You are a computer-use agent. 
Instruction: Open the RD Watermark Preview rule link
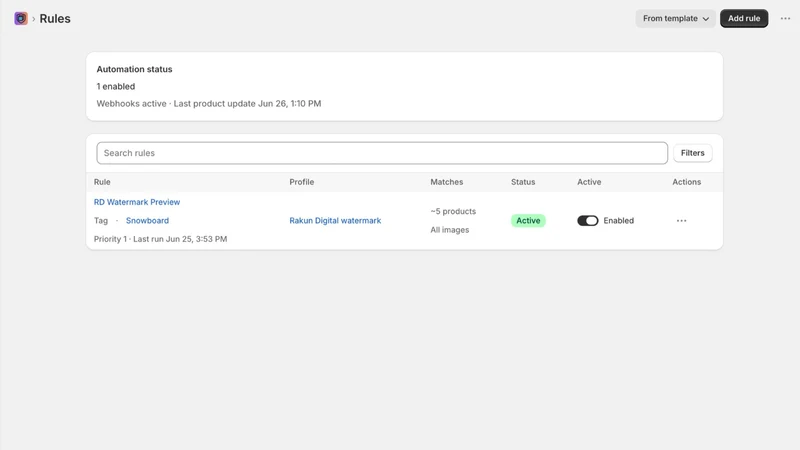(x=137, y=202)
